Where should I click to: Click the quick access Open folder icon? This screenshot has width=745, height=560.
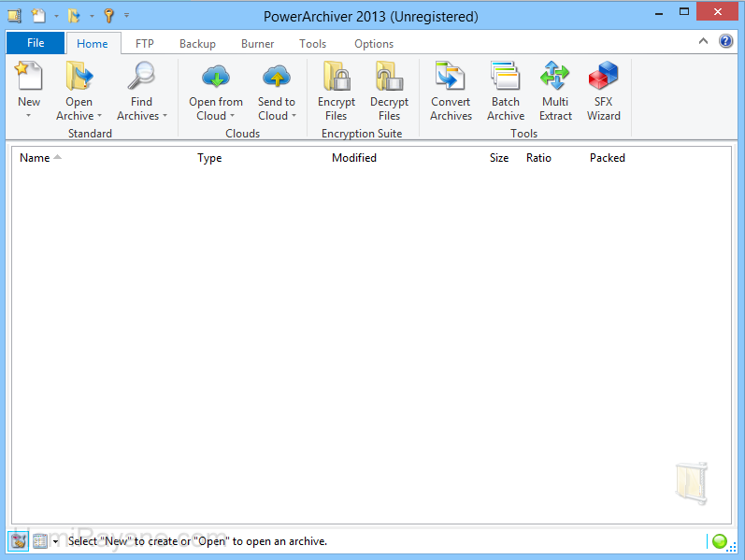[x=74, y=16]
